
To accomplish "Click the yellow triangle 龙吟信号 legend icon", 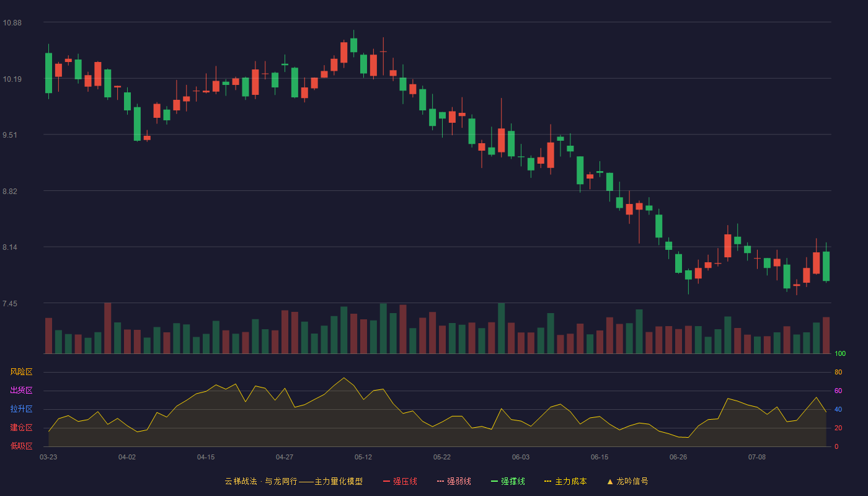I will 610,482.
